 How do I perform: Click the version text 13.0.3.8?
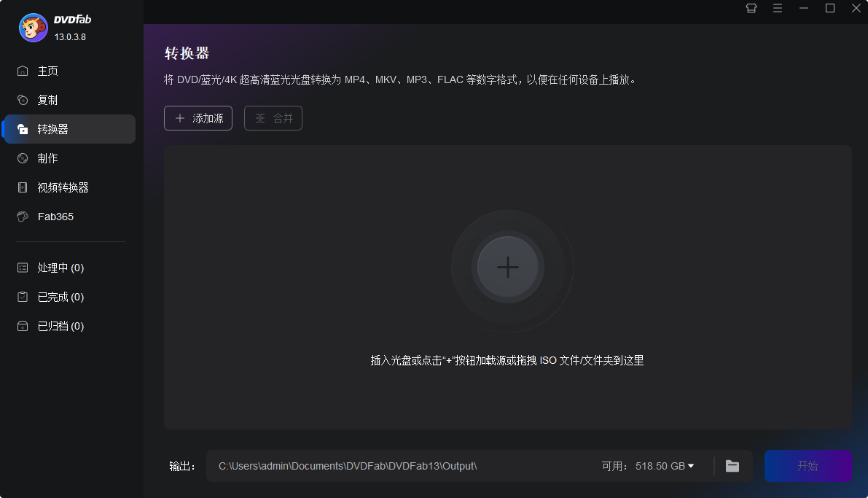point(70,37)
